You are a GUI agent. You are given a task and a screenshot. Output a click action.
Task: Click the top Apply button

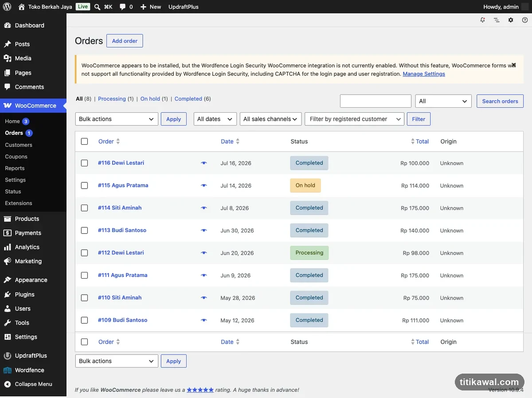point(173,119)
